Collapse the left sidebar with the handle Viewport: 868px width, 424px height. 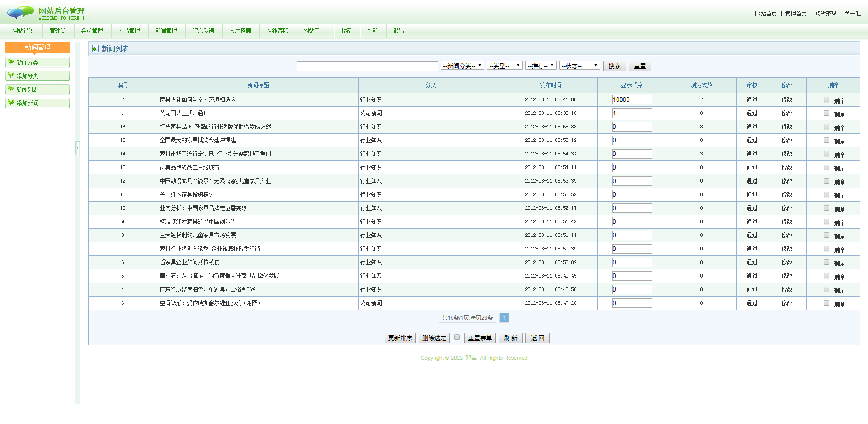[78, 148]
